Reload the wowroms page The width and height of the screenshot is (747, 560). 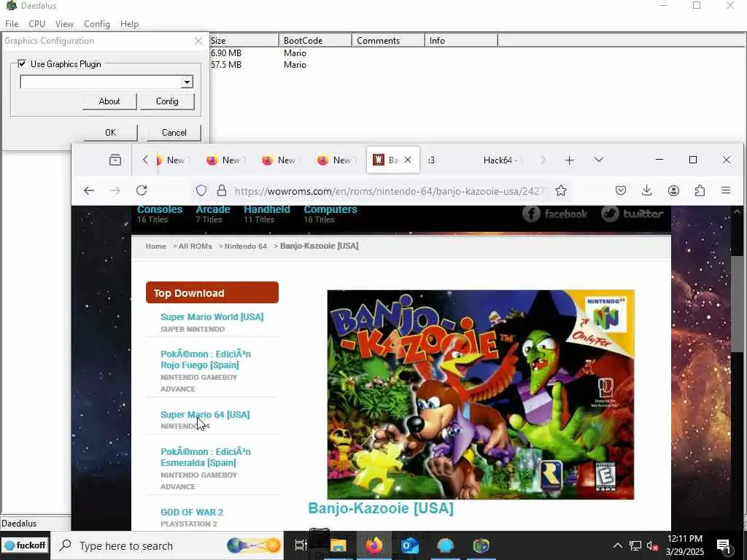pyautogui.click(x=142, y=190)
